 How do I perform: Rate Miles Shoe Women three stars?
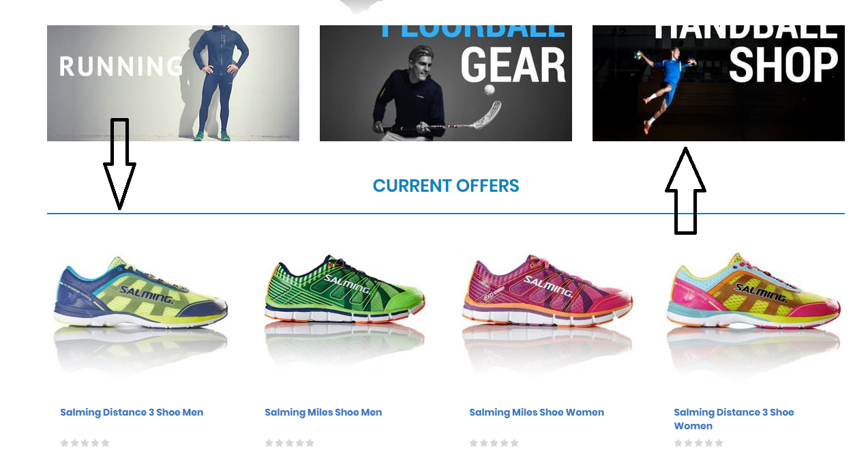[494, 443]
